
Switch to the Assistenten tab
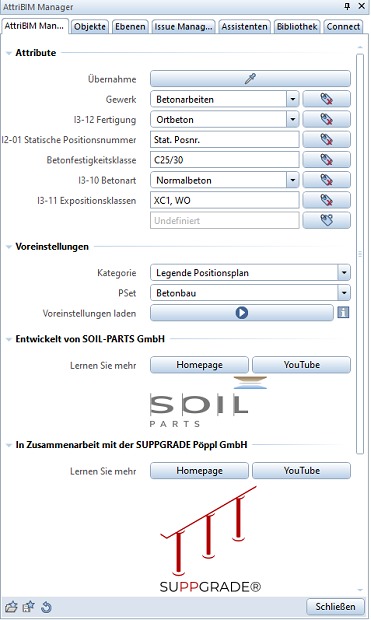(x=244, y=26)
